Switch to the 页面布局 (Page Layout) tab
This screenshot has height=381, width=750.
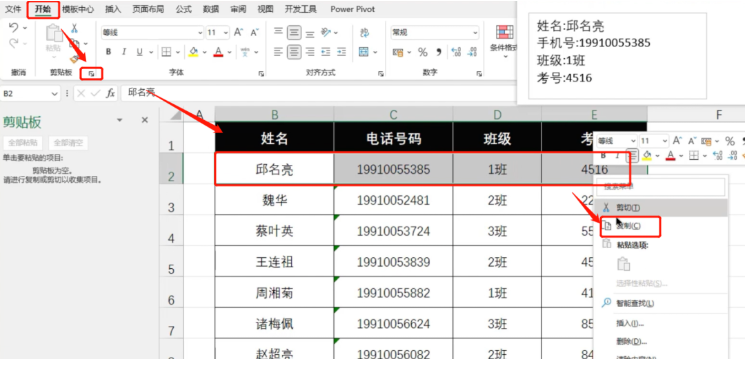[148, 9]
